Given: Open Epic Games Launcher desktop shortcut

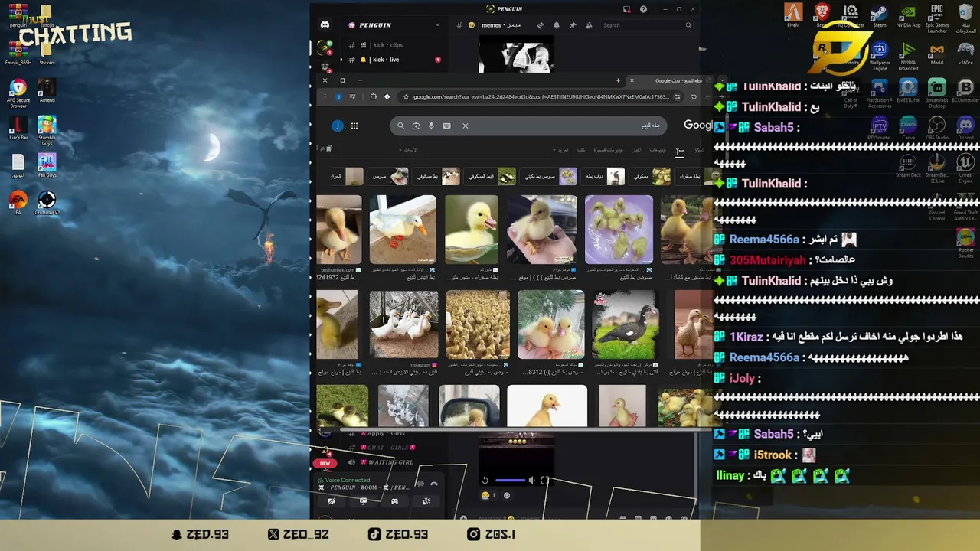Looking at the screenshot, I should point(937,18).
